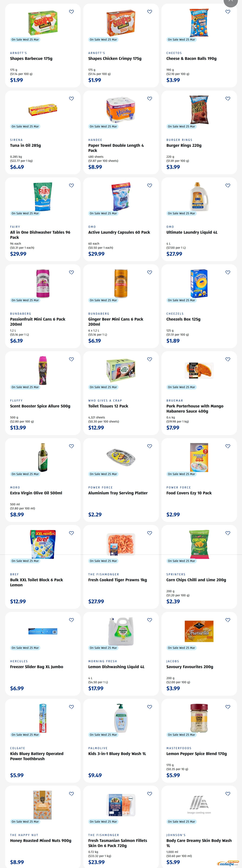The width and height of the screenshot is (242, 868).
Task: Open Morning Fresh Lemon Dishwashing Liquid title
Action: 116,667
